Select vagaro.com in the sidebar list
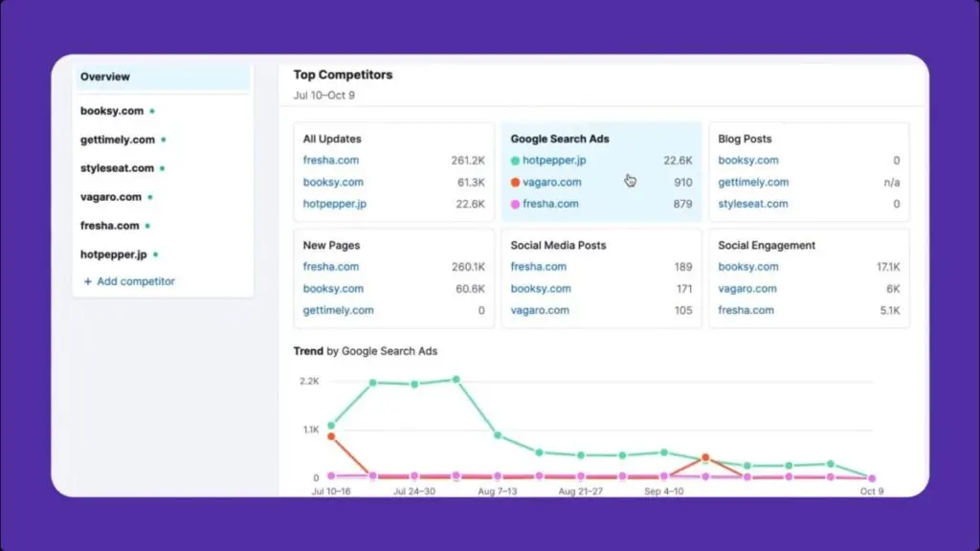 coord(110,197)
